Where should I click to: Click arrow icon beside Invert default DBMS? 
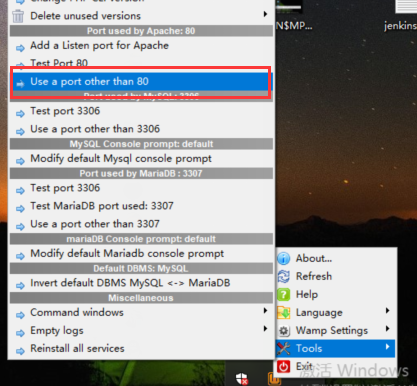coord(20,286)
